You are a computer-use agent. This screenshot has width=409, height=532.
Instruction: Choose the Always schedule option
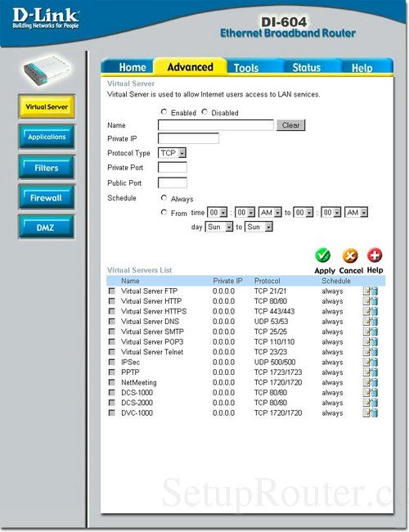click(164, 197)
